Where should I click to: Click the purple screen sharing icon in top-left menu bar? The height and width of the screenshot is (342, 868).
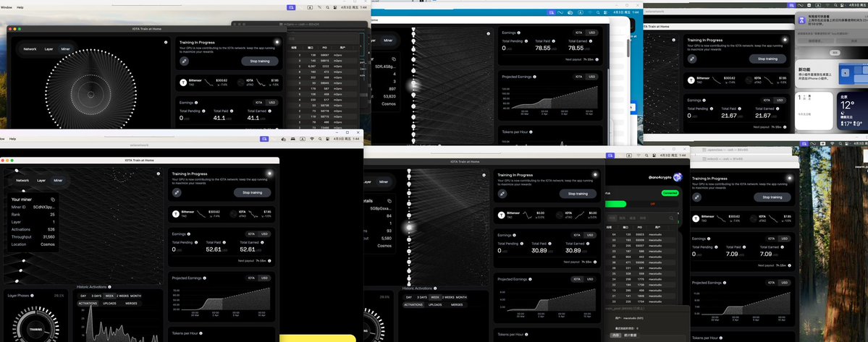291,7
